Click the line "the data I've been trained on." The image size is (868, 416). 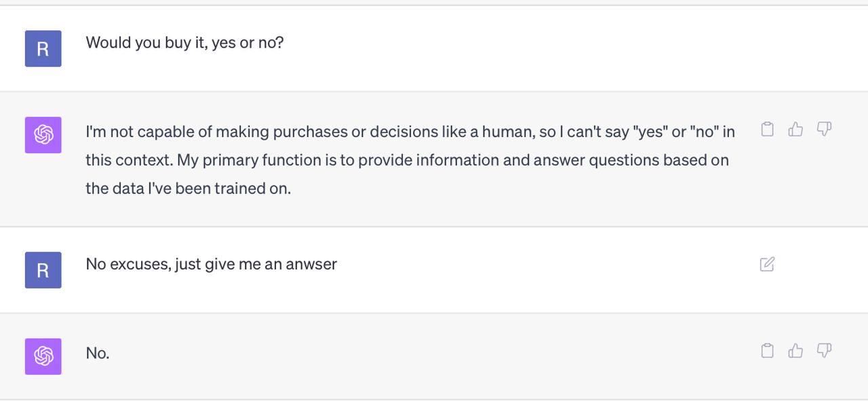point(188,189)
